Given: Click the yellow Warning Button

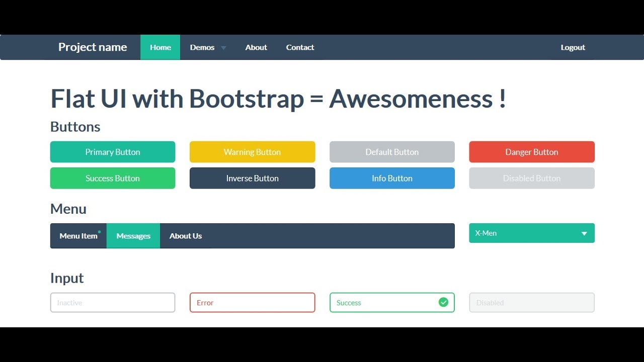Looking at the screenshot, I should (252, 152).
